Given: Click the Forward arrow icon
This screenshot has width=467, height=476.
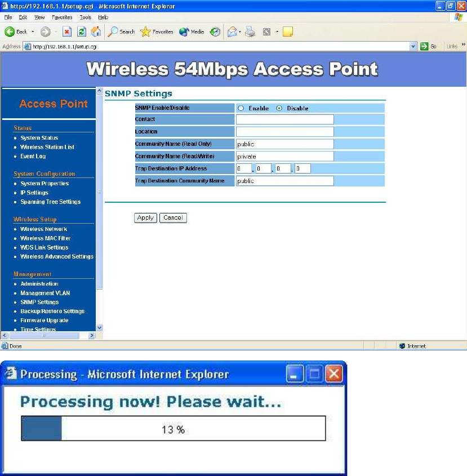Looking at the screenshot, I should click(46, 32).
